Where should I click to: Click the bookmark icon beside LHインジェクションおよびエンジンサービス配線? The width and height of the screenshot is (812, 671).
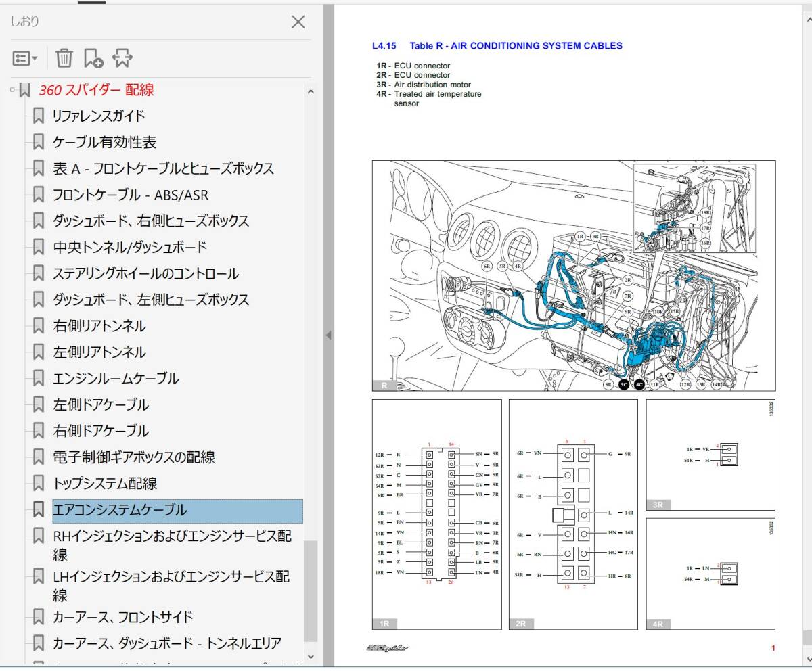pos(39,577)
